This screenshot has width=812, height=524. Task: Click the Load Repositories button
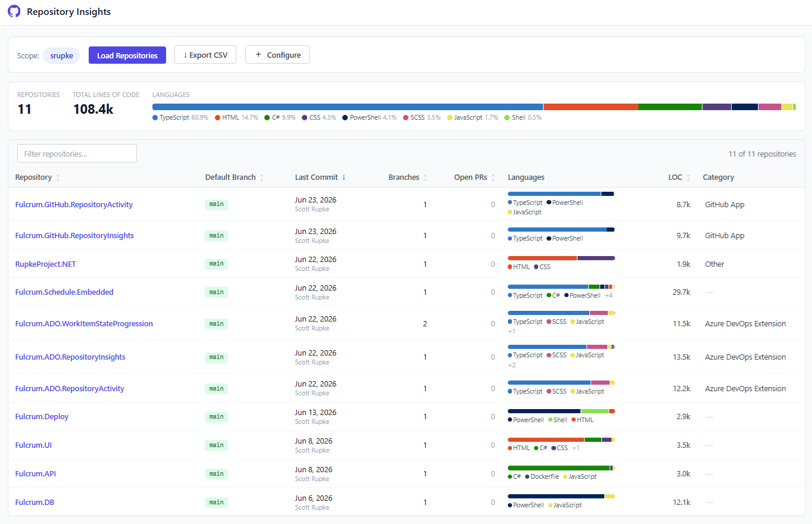(x=127, y=55)
